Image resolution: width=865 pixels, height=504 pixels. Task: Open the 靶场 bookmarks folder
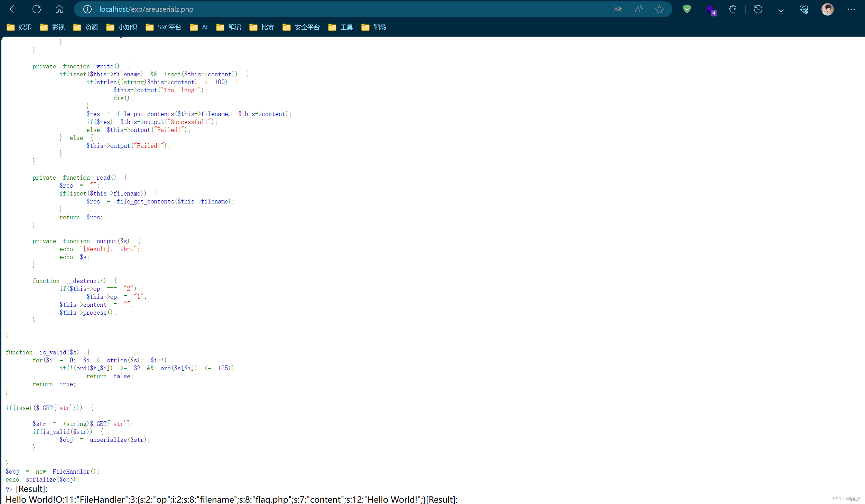click(x=374, y=27)
